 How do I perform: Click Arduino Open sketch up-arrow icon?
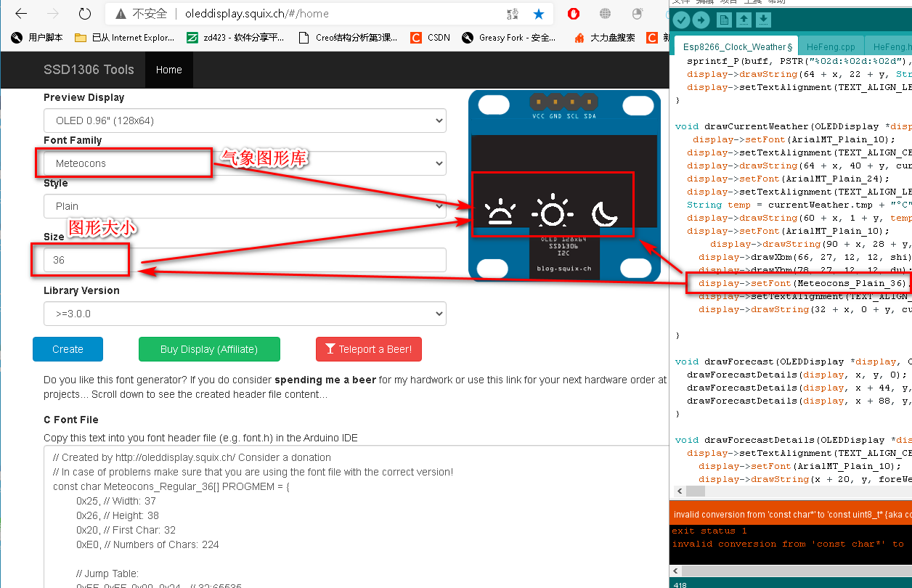[744, 20]
